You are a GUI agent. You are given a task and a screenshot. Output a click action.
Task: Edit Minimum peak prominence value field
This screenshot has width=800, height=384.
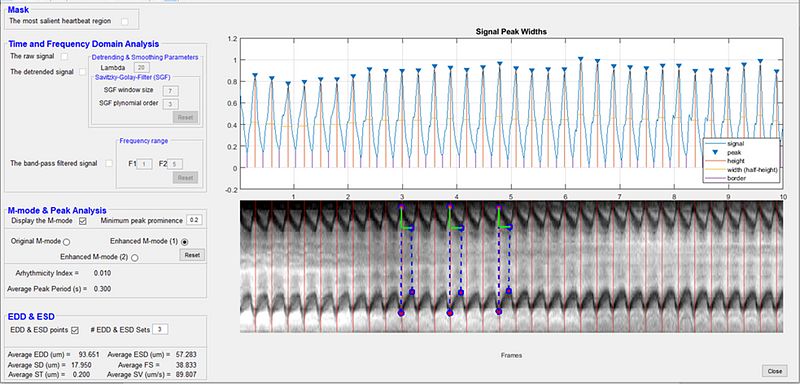click(x=193, y=220)
